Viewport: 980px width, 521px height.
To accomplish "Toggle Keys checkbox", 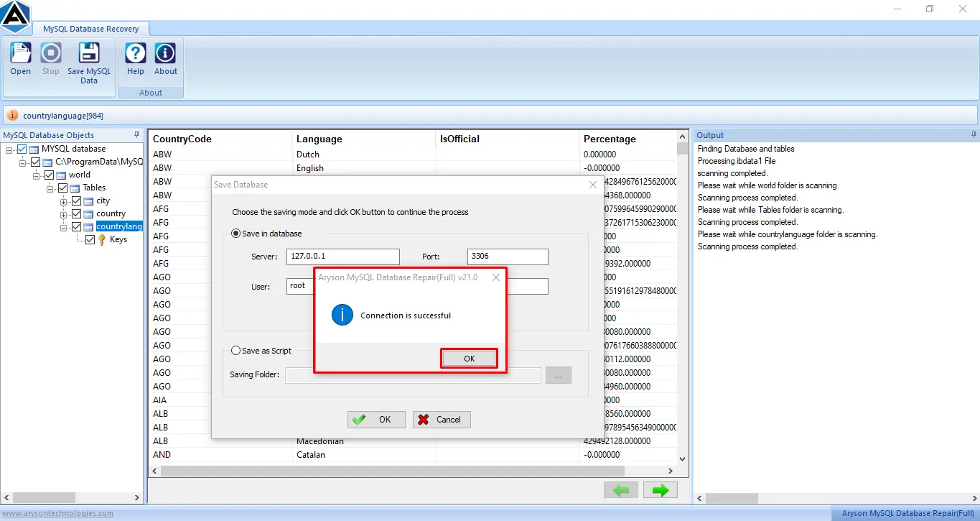I will pyautogui.click(x=90, y=240).
